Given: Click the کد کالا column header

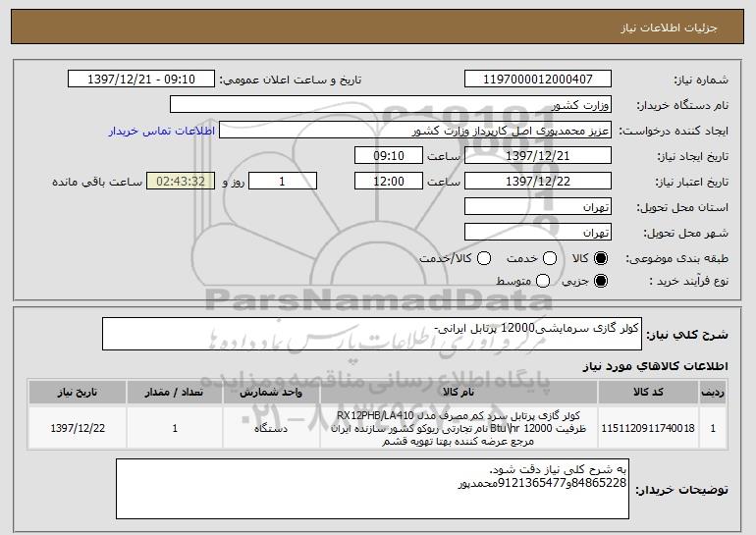Looking at the screenshot, I should [x=648, y=392].
